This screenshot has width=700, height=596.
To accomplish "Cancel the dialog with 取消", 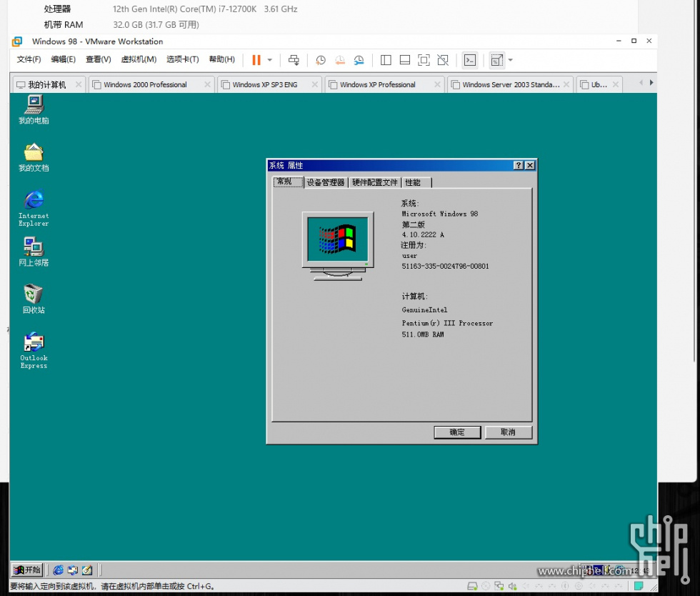I will click(508, 432).
